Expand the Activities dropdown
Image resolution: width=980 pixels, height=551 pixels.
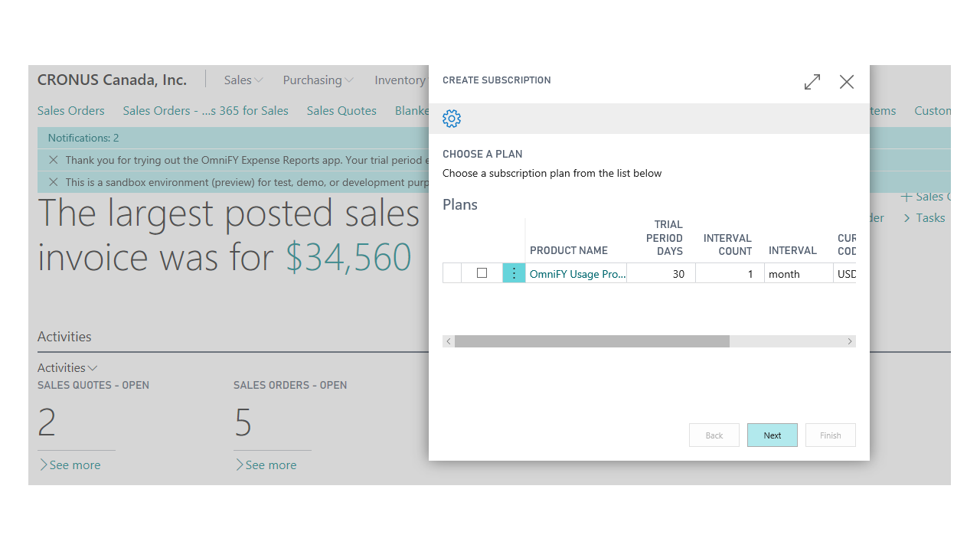click(x=67, y=368)
